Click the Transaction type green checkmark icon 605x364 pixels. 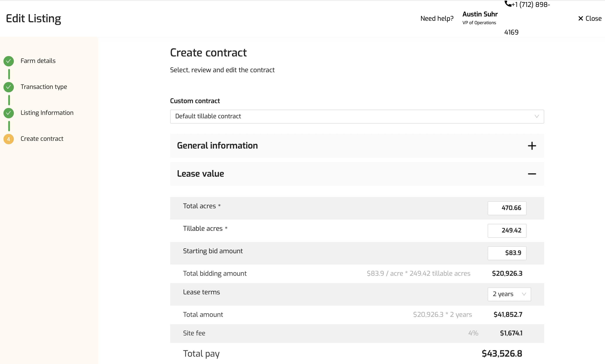click(9, 87)
